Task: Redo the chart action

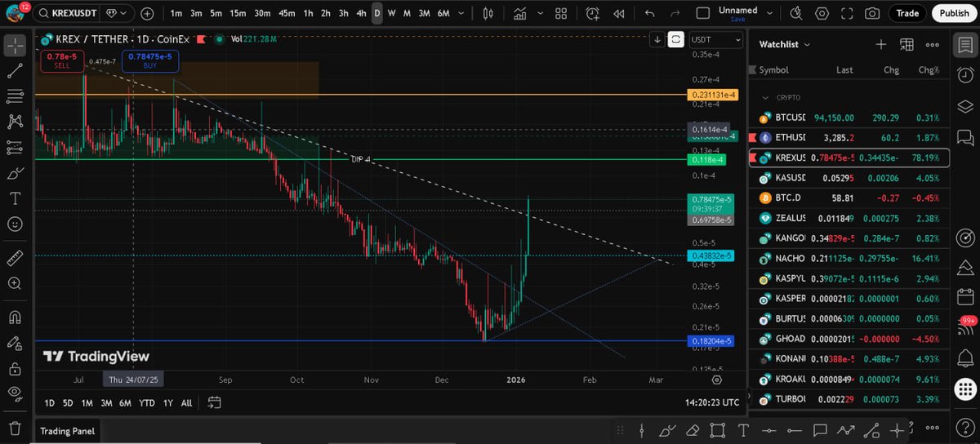Action: pos(675,13)
